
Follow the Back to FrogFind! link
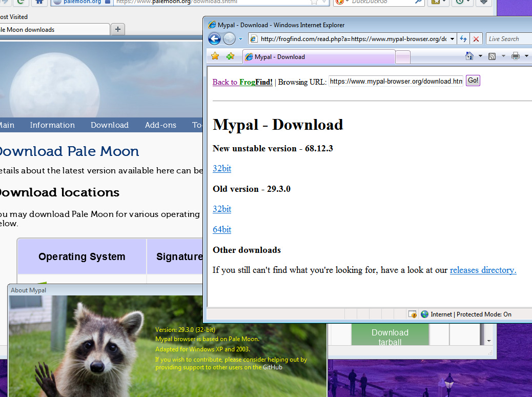pyautogui.click(x=242, y=82)
